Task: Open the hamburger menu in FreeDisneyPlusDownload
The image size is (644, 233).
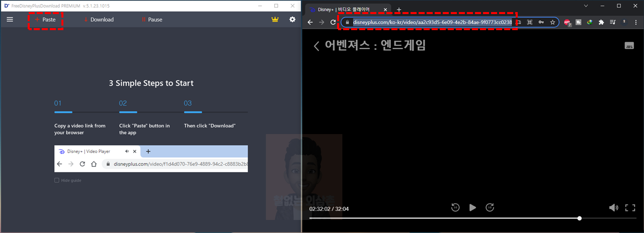Action: pyautogui.click(x=10, y=19)
